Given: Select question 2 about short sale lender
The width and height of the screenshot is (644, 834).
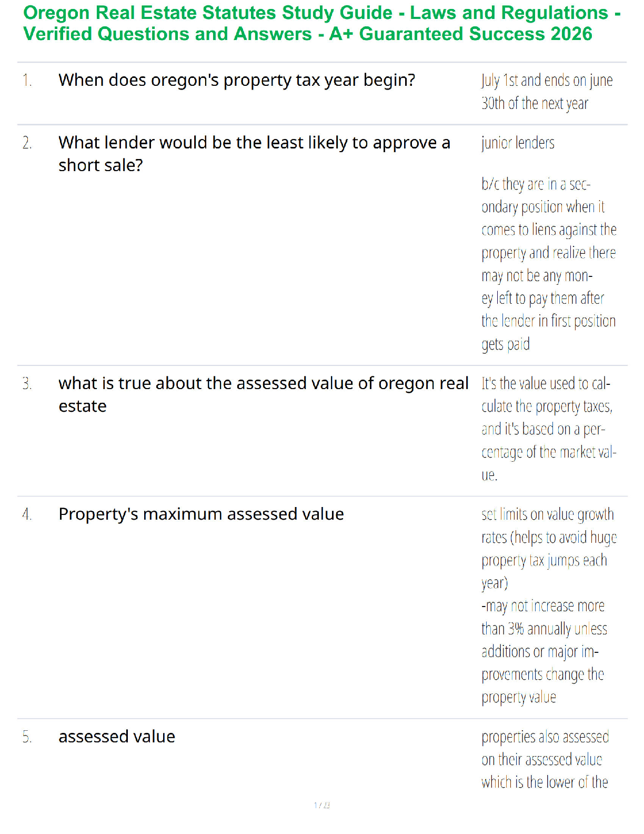Looking at the screenshot, I should click(x=254, y=154).
